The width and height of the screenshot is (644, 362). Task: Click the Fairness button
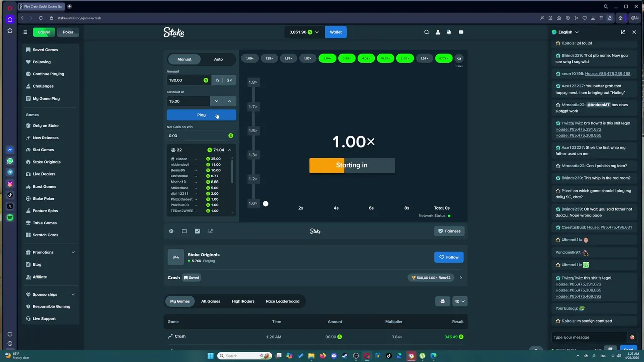[449, 231]
